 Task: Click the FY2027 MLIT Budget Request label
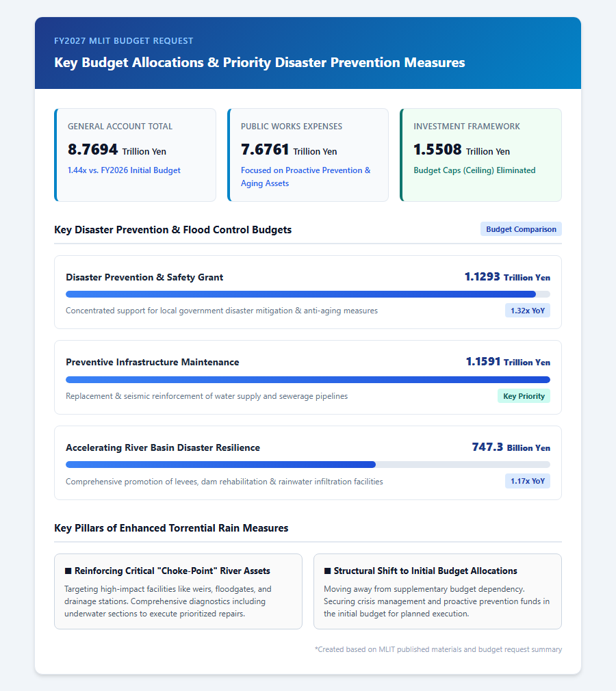pos(123,41)
